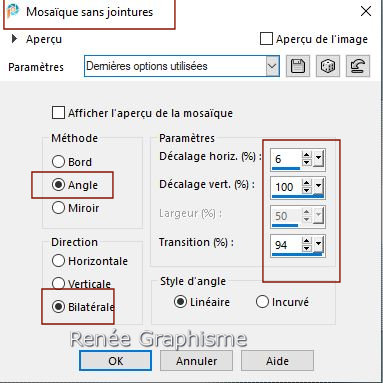Increase the Décalage horiz. value with the up arrow
This screenshot has height=383, width=383.
[x=307, y=155]
